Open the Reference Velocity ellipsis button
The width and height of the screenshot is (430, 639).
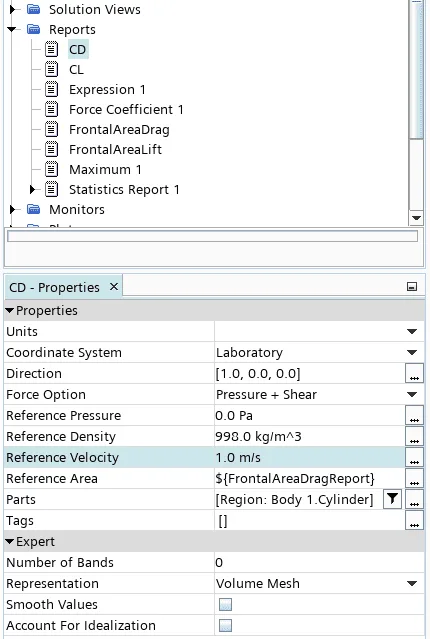[414, 457]
